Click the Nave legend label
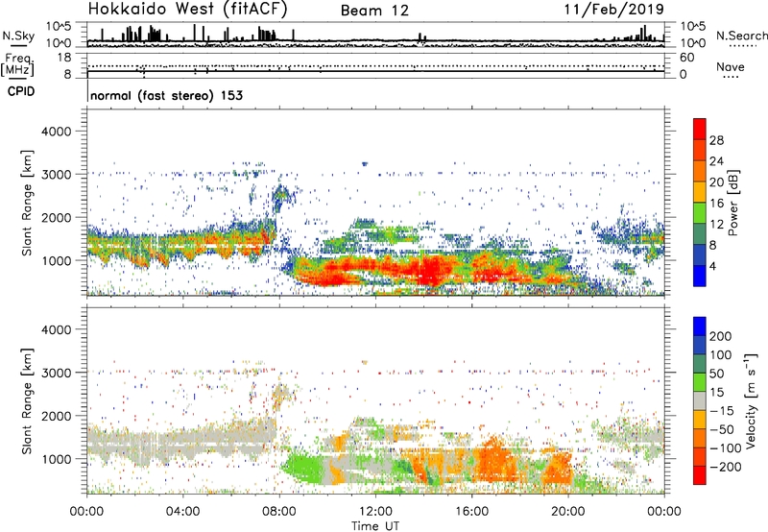 coord(731,66)
